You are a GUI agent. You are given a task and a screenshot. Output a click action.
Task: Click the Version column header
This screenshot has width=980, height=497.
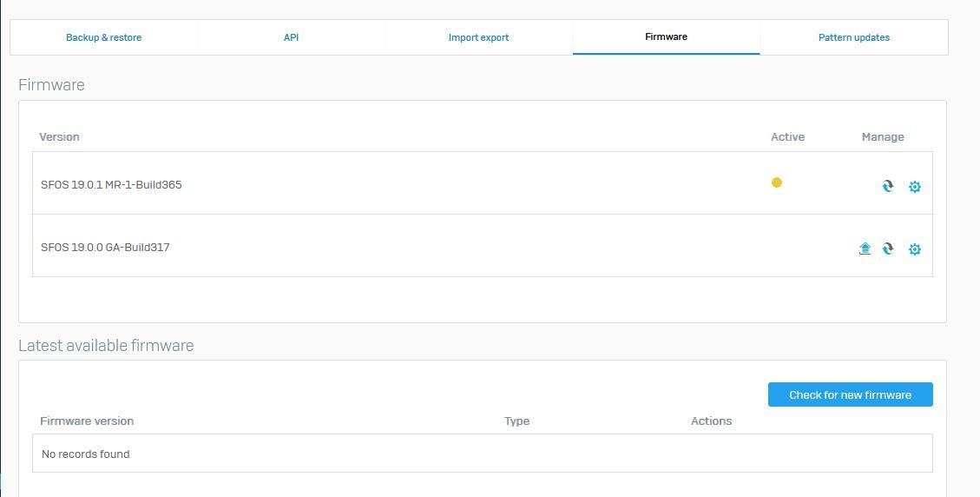59,137
